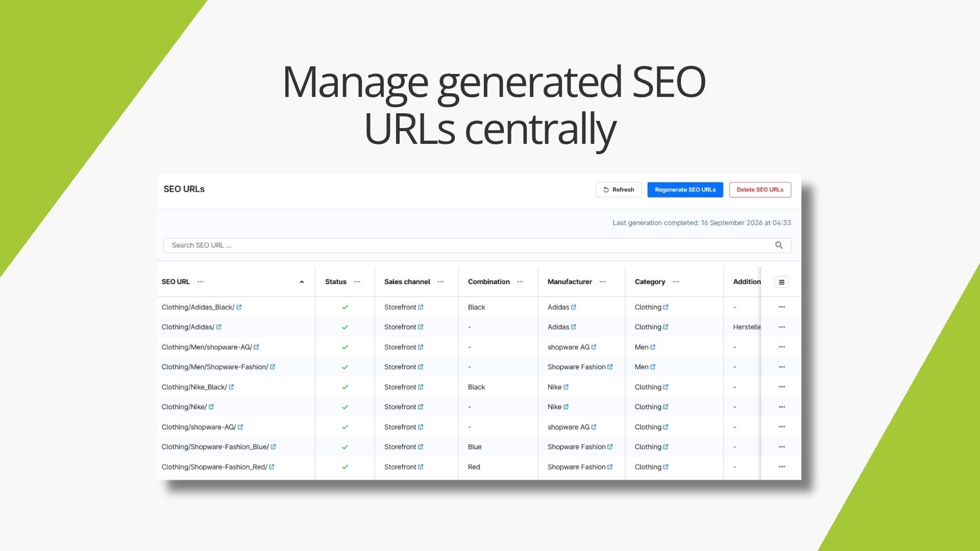
Task: Click 'Last generation completed' timestamp text
Action: point(702,223)
